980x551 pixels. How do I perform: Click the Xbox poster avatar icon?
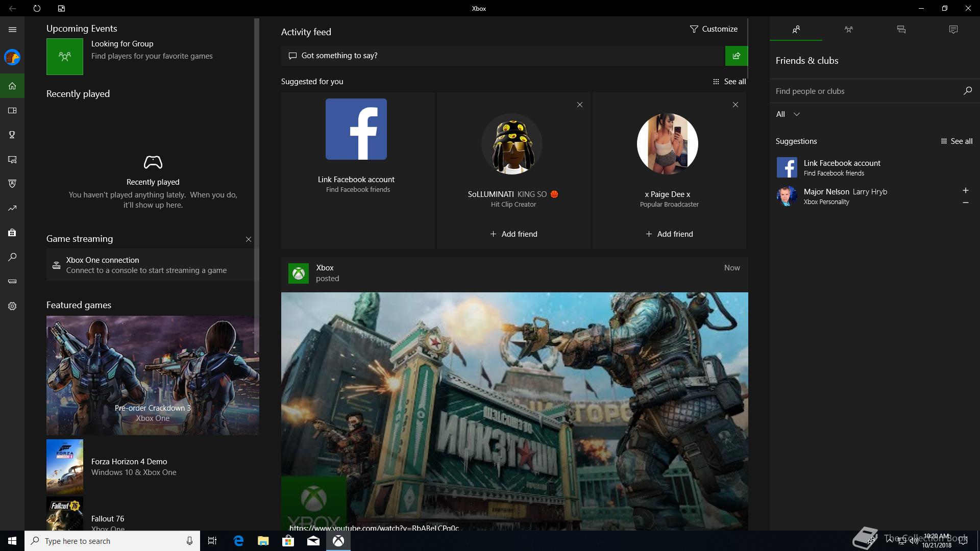coord(298,273)
